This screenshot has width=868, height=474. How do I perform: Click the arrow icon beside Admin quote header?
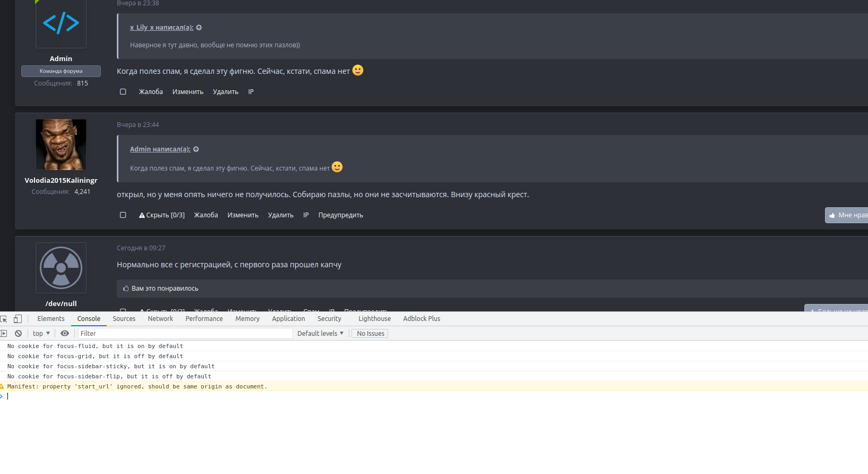point(196,149)
